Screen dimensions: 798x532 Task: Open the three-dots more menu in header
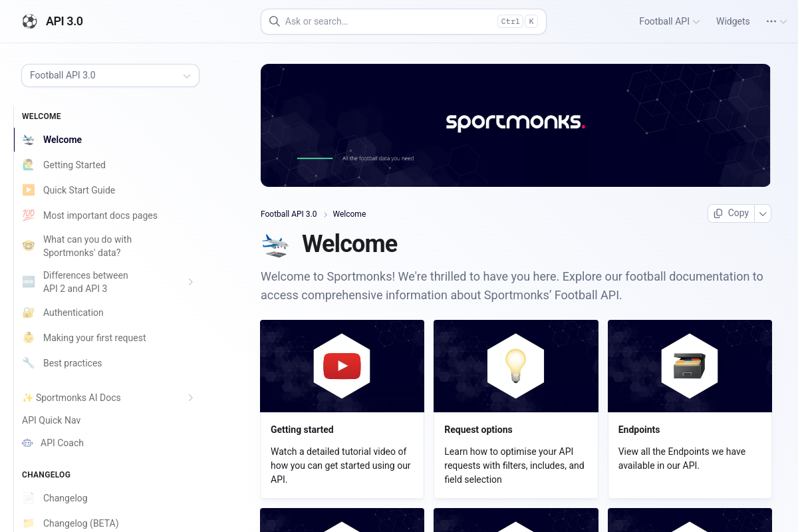pyautogui.click(x=776, y=21)
